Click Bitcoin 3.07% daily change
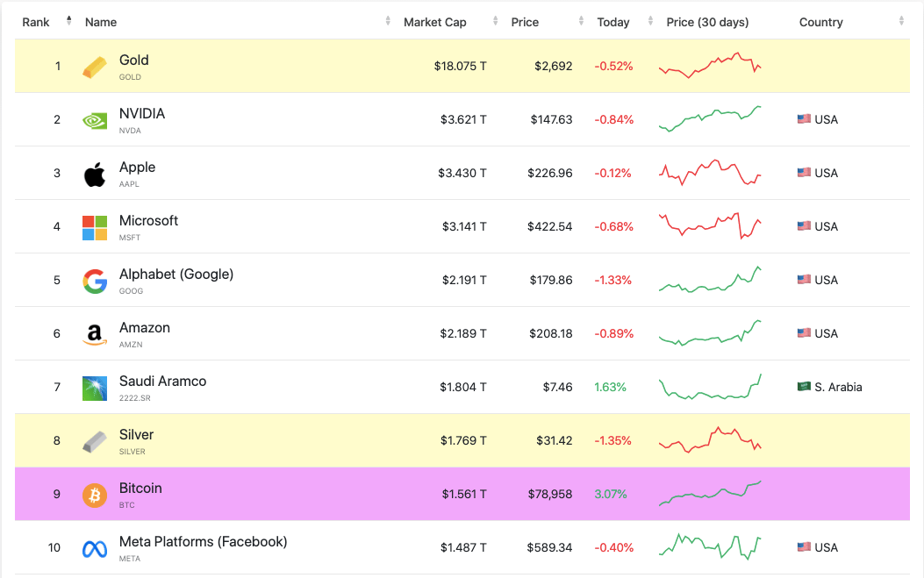 tap(611, 495)
